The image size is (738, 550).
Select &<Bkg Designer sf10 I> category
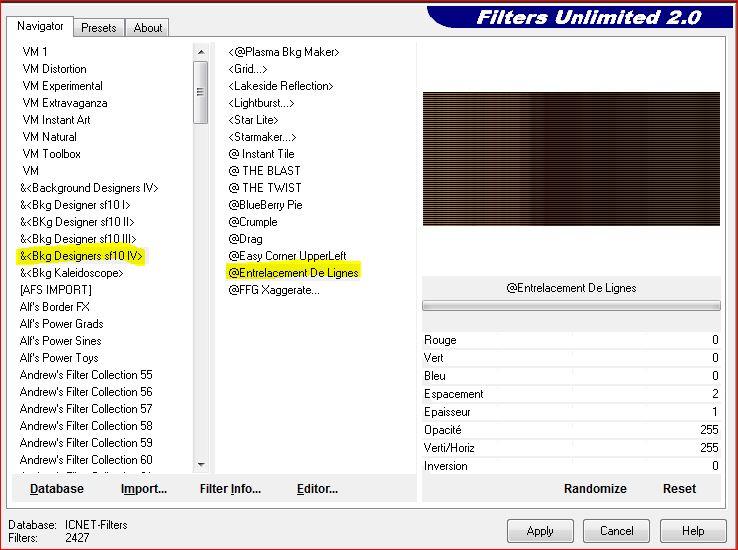pos(75,205)
